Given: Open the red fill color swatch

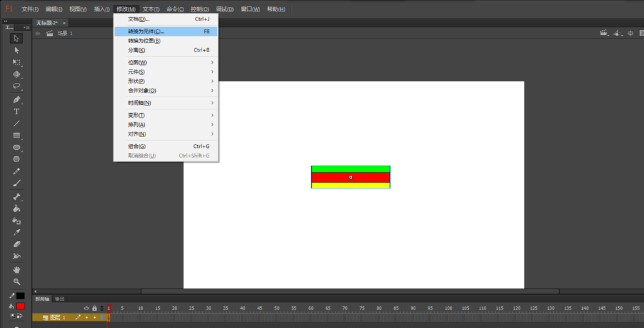Looking at the screenshot, I should [21, 306].
